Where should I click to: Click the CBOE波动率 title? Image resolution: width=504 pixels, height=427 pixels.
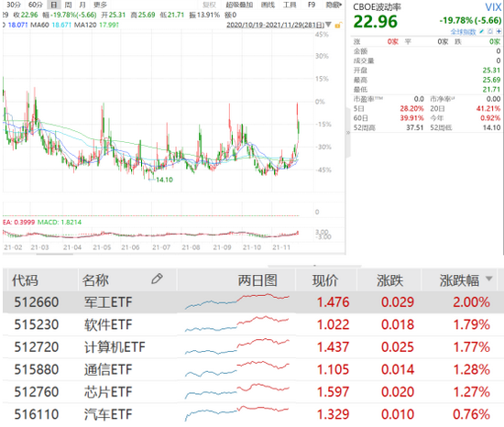[x=377, y=7]
